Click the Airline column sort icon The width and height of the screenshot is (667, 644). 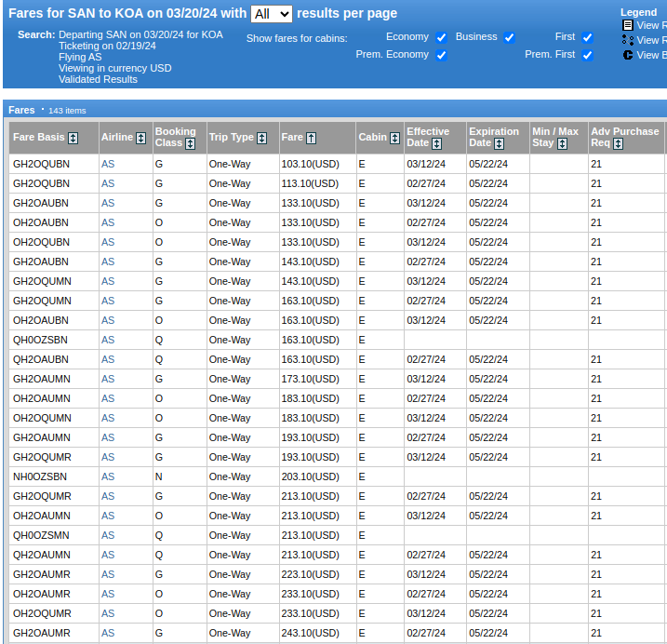140,138
